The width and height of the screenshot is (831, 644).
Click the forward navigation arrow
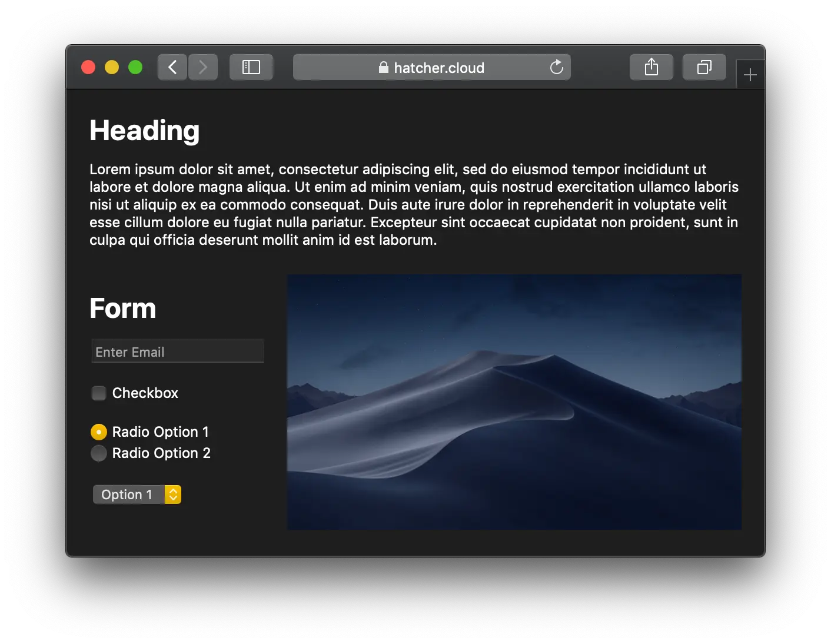click(x=202, y=67)
